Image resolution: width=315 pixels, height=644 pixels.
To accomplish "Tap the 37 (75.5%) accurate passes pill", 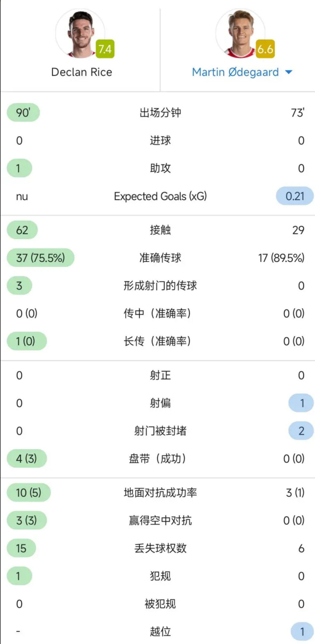I will click(x=40, y=258).
